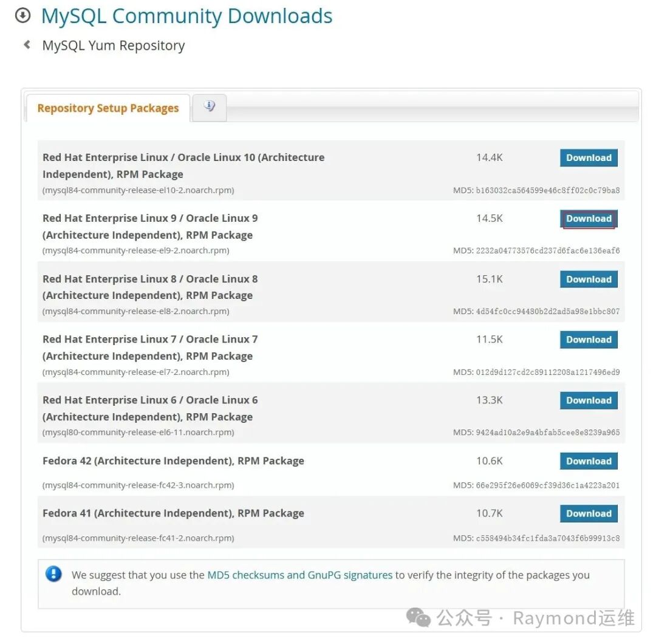Click the 10.6K file size value
Screen dimensions: 656x644
pos(490,461)
